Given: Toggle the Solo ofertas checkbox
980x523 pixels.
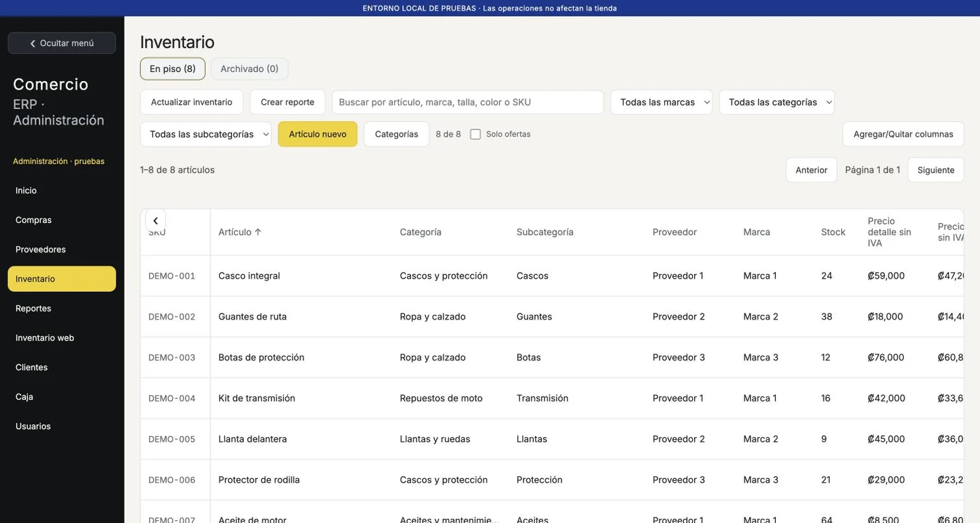Looking at the screenshot, I should [x=476, y=134].
